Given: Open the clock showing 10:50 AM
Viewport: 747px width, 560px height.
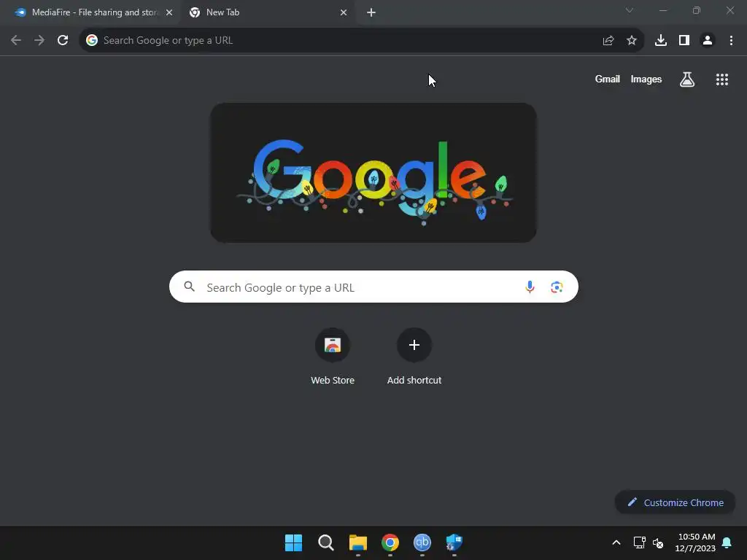Looking at the screenshot, I should [x=695, y=542].
